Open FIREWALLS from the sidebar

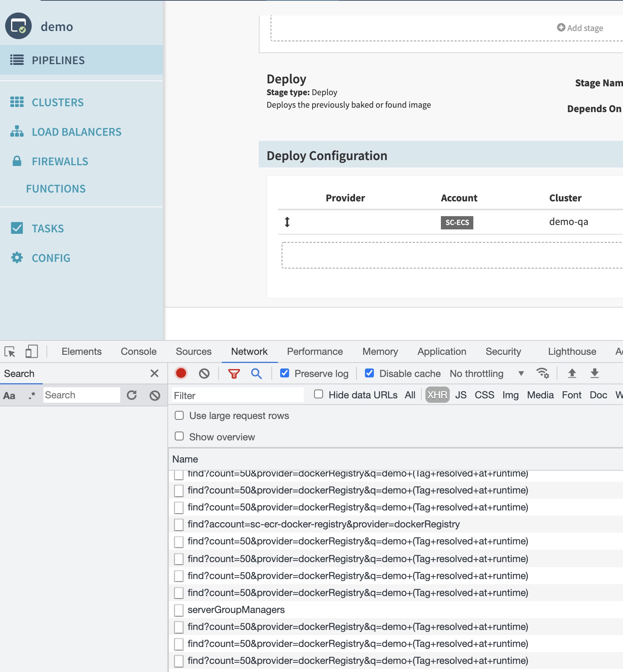click(60, 161)
